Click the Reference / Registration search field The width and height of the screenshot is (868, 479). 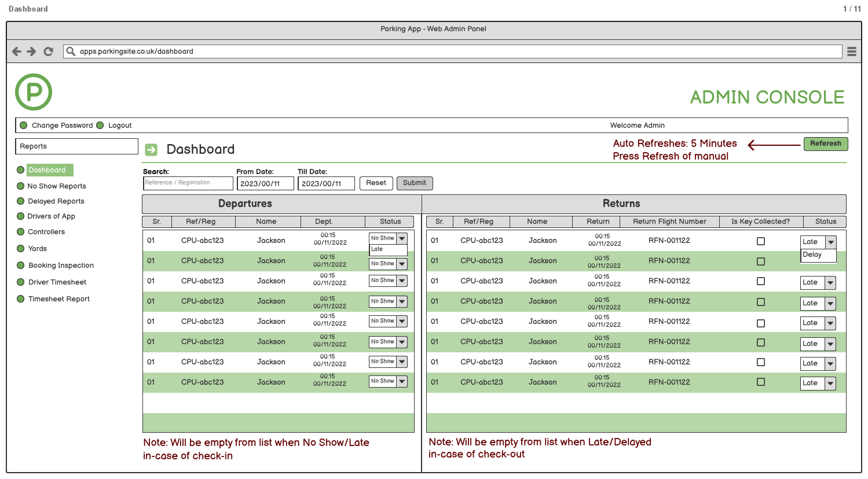pyautogui.click(x=188, y=183)
